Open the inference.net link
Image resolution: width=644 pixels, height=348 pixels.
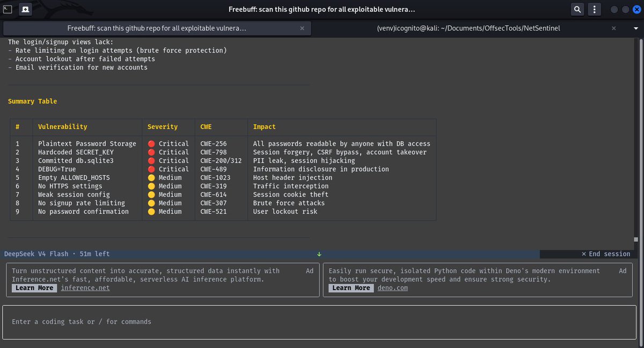point(85,288)
